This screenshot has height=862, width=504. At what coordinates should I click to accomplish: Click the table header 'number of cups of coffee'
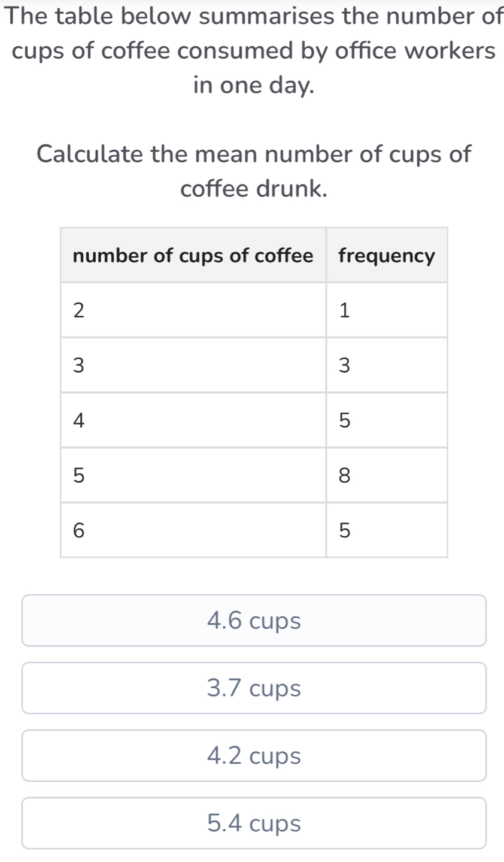pyautogui.click(x=193, y=255)
